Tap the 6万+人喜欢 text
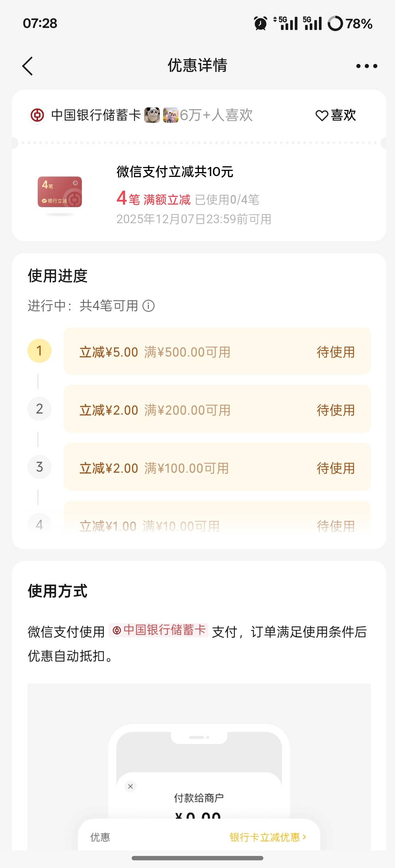Screen dimensions: 395x868 216,115
